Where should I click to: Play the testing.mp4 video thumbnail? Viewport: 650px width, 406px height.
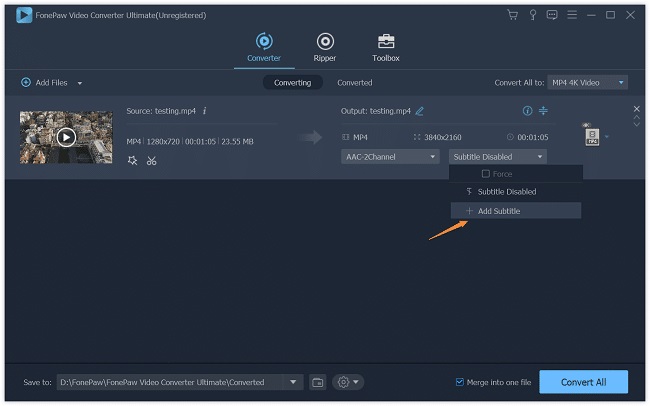(66, 137)
